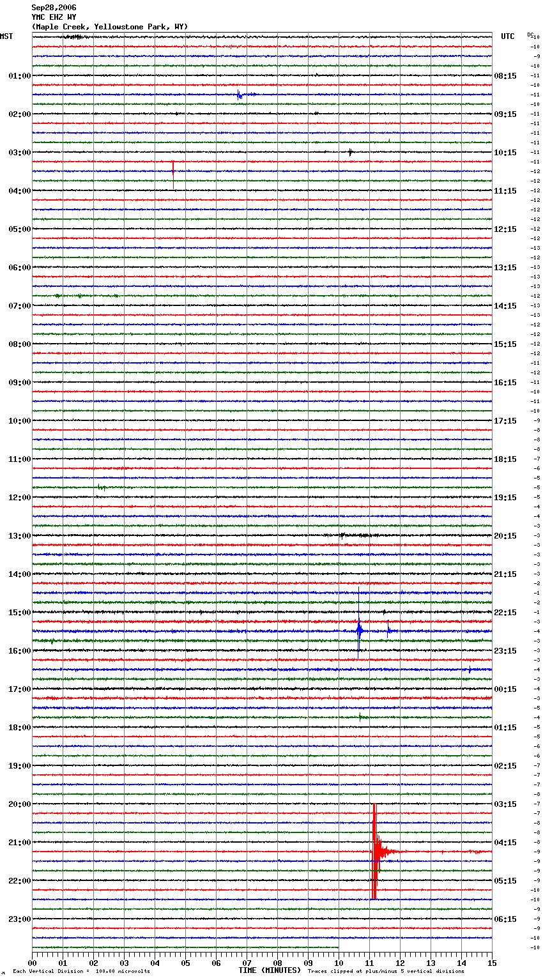Click the 00 minute axis tick label

32,963
